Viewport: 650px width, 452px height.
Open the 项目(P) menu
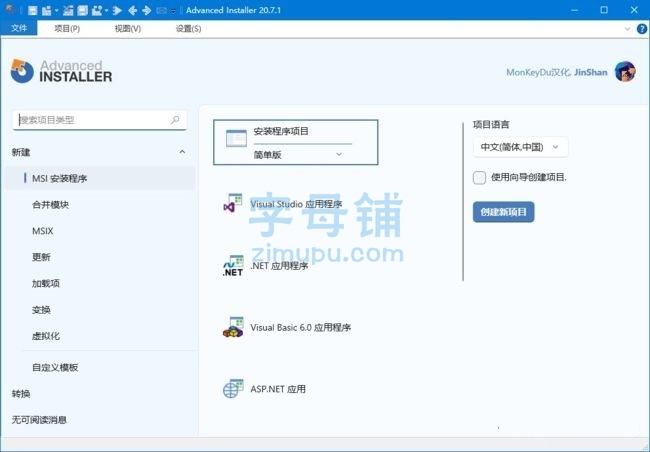tap(67, 29)
